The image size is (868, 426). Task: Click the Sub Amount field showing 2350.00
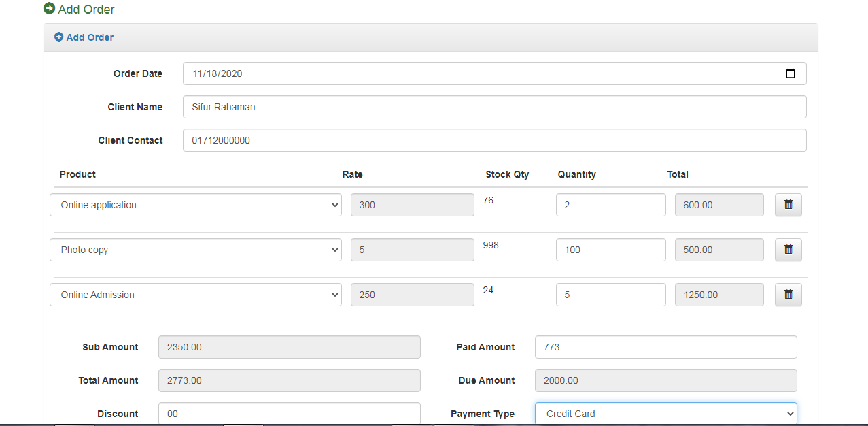tap(289, 347)
